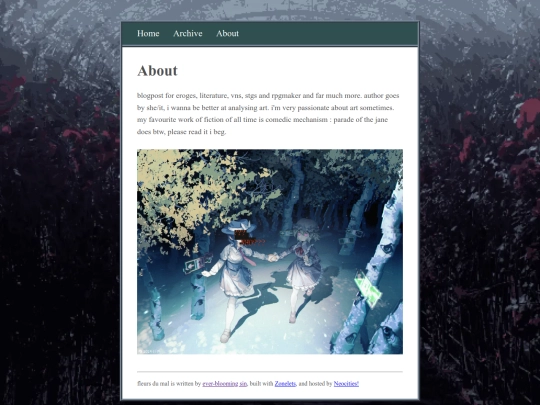Open the Neocities! link
Viewport: 540px width, 405px height.
[x=346, y=383]
